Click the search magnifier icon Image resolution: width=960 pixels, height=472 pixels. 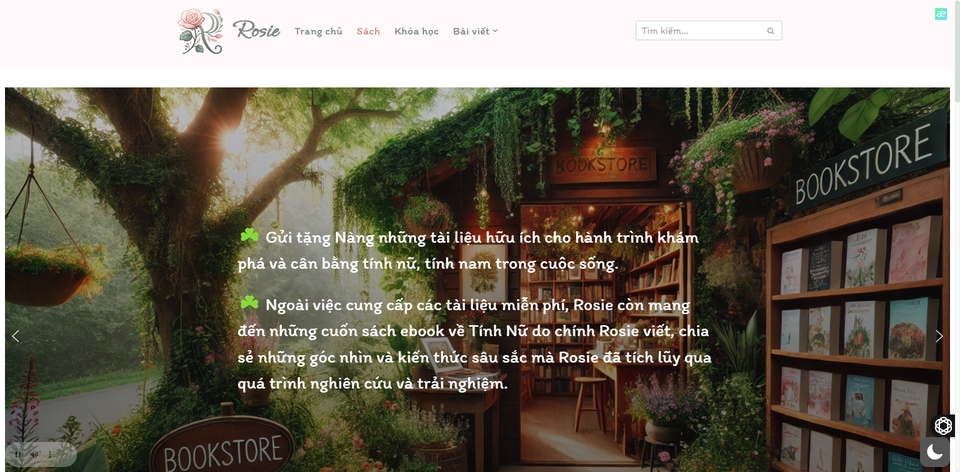(770, 31)
